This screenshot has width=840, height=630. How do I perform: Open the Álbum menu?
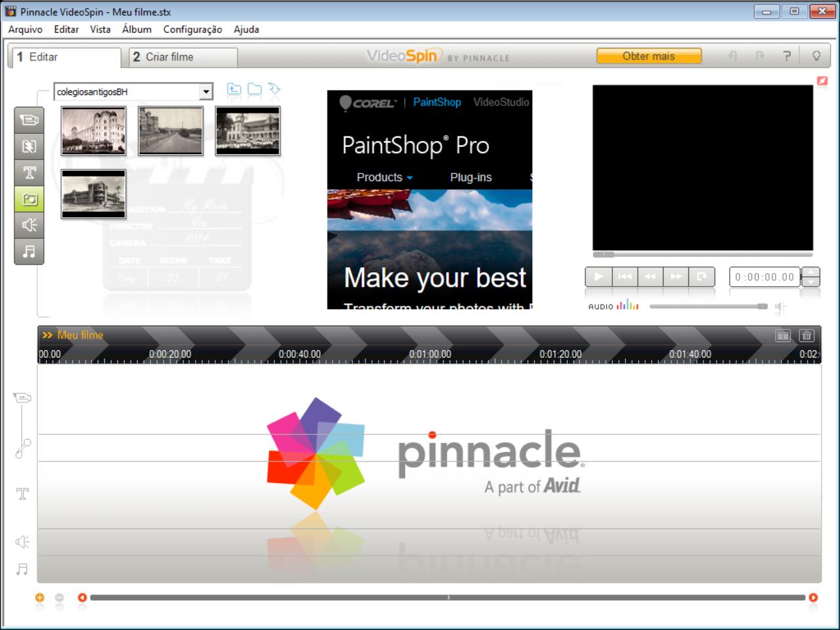point(136,30)
